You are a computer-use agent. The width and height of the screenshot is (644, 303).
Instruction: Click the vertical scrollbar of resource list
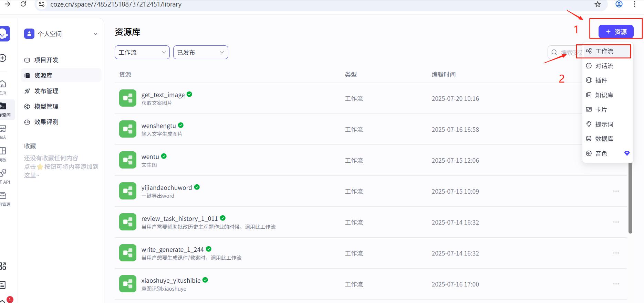tap(630, 199)
